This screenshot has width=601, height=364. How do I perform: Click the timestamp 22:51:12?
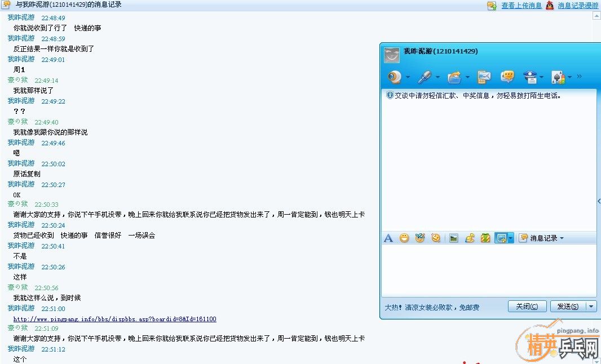click(53, 349)
